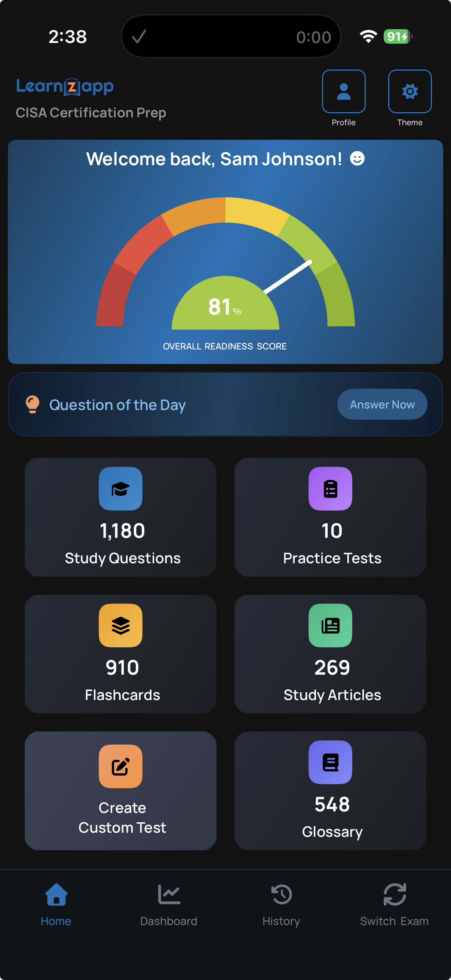Tap the green Study Articles newspaper icon
Viewport: 451px width, 980px height.
coord(330,625)
